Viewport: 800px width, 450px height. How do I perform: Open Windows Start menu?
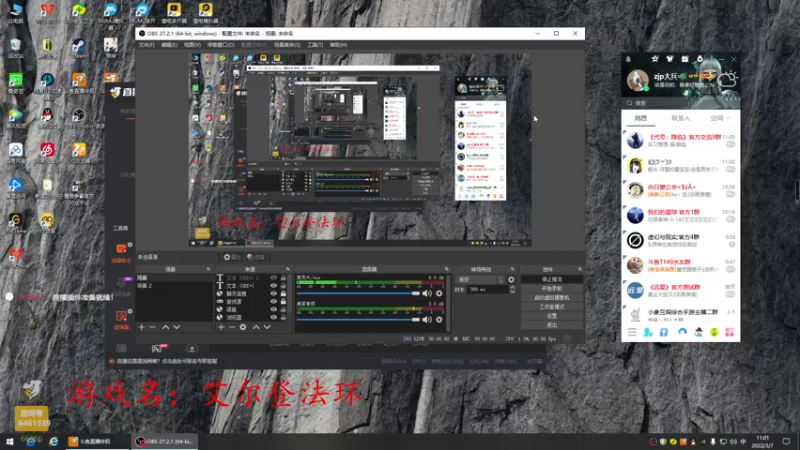9,441
